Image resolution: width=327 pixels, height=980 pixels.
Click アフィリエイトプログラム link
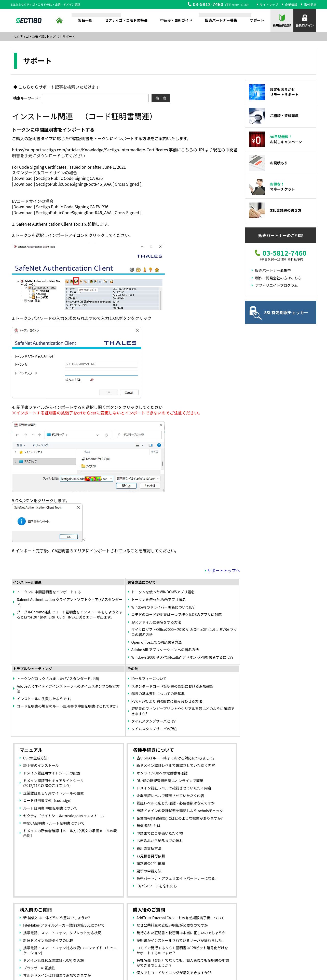[x=276, y=285]
